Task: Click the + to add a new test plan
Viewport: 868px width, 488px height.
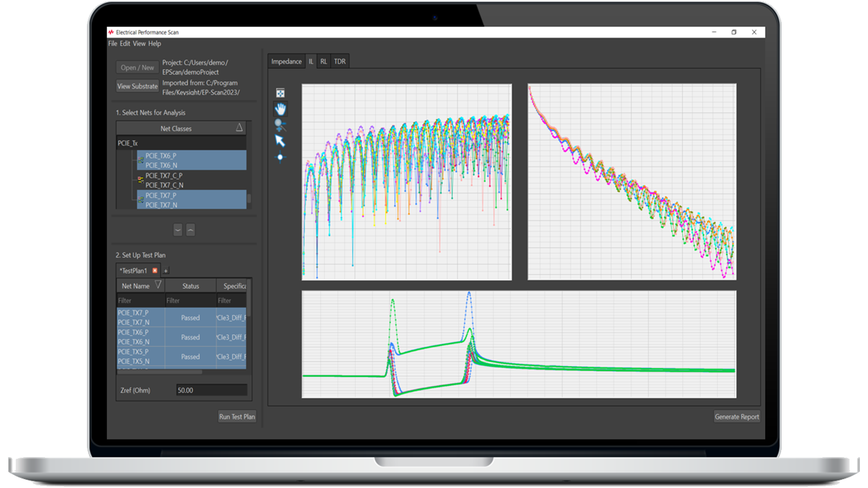Action: pyautogui.click(x=165, y=270)
